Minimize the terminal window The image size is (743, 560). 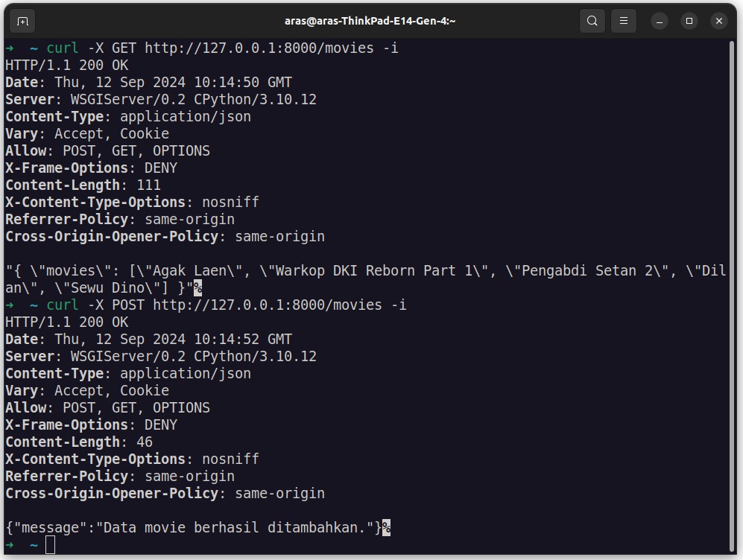tap(659, 22)
